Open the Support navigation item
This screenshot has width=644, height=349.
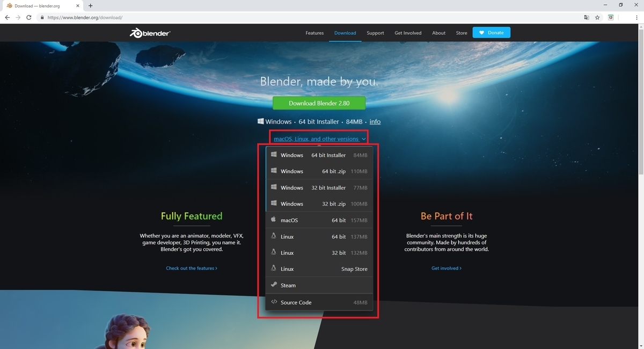pyautogui.click(x=375, y=33)
